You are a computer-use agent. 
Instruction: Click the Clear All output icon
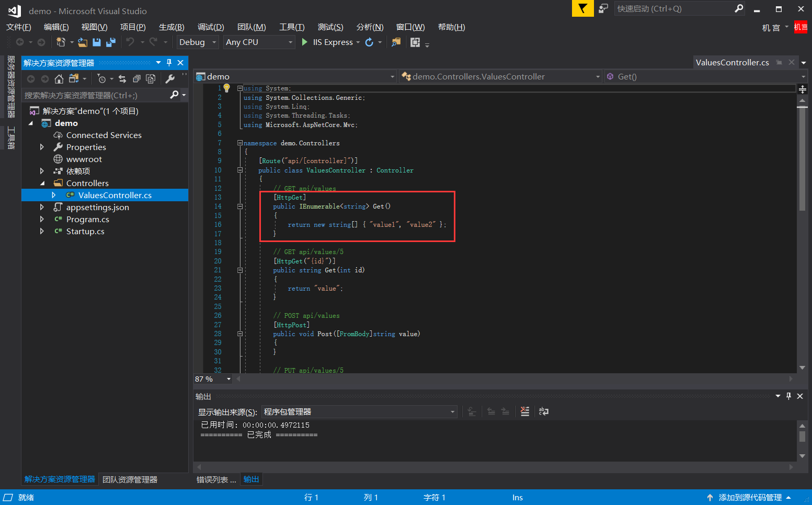[x=525, y=411]
